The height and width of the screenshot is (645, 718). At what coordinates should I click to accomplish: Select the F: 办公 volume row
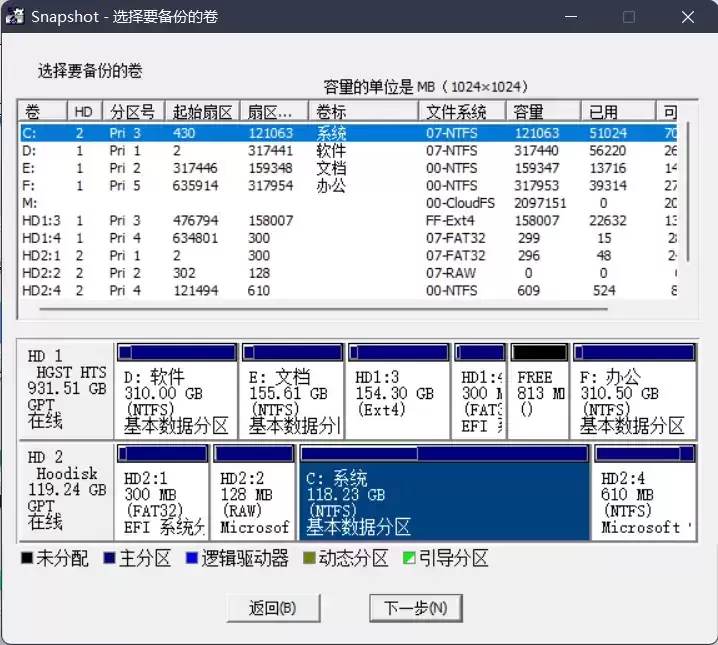[348, 185]
